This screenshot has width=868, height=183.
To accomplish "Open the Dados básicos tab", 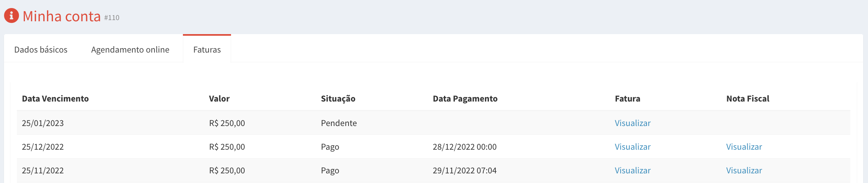I will 41,49.
